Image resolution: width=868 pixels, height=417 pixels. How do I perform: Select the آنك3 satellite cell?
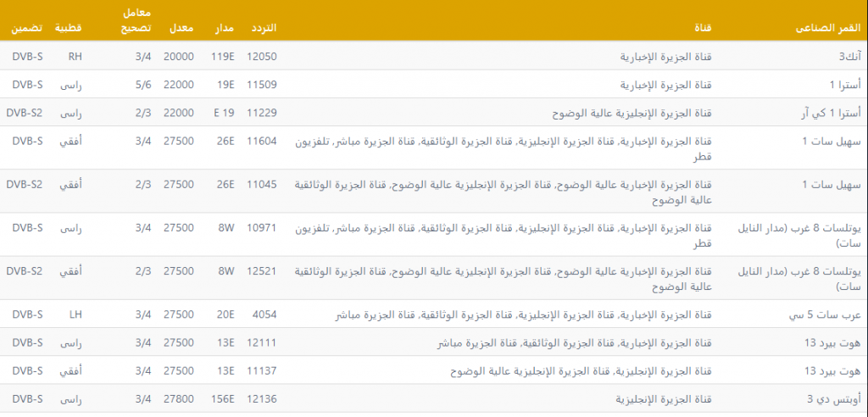(849, 57)
